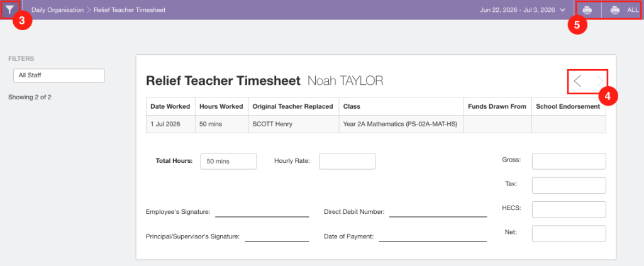This screenshot has height=266, width=644.
Task: Open the filter funnel icon
Action: coord(9,9)
